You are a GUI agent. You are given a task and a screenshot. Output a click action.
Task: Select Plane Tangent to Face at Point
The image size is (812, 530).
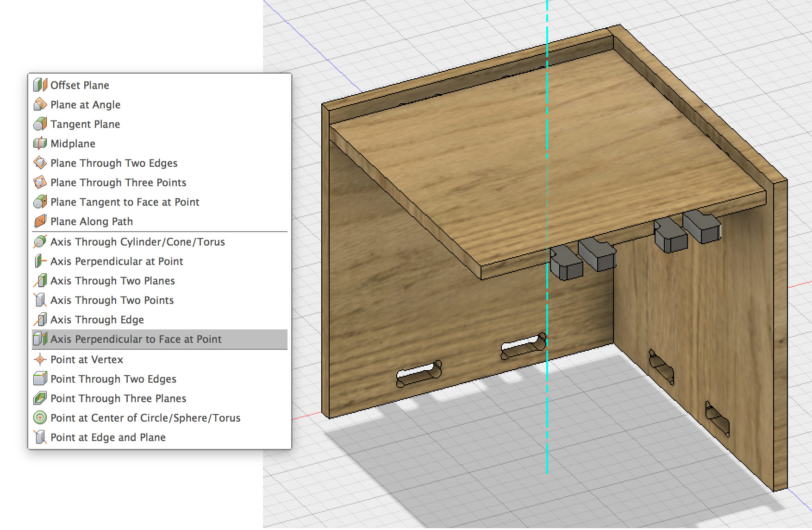[x=125, y=202]
